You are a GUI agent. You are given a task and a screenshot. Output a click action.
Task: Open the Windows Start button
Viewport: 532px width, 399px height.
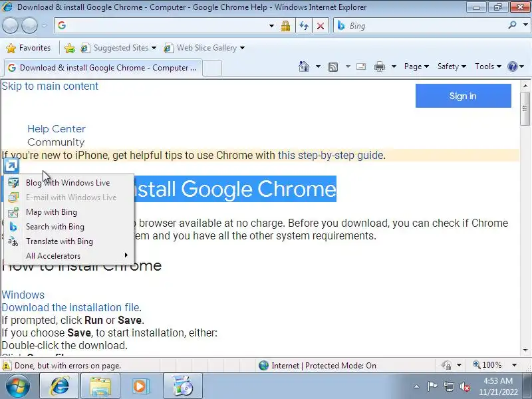tap(17, 386)
